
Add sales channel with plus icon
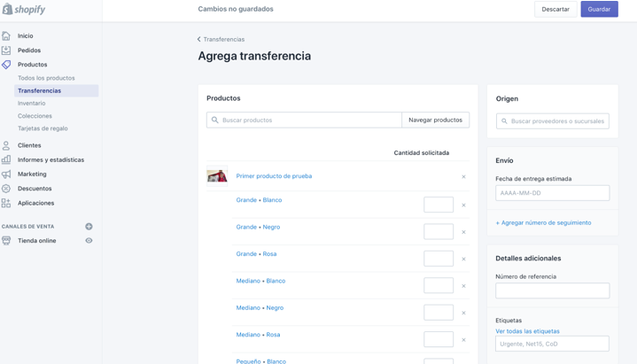coord(89,227)
